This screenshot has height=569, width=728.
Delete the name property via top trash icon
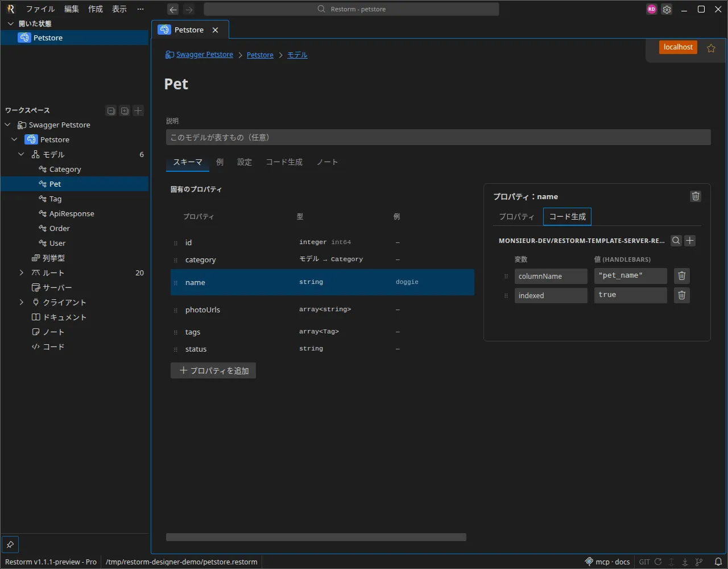(696, 196)
